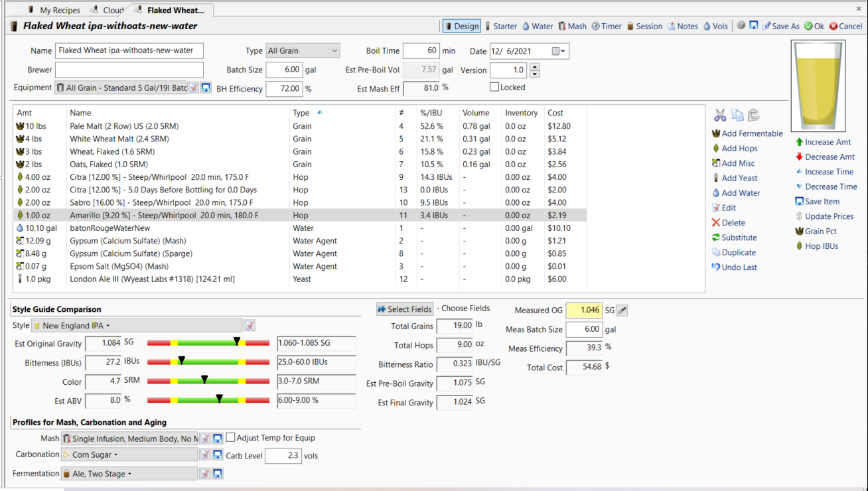Click Add Yeast

click(735, 178)
